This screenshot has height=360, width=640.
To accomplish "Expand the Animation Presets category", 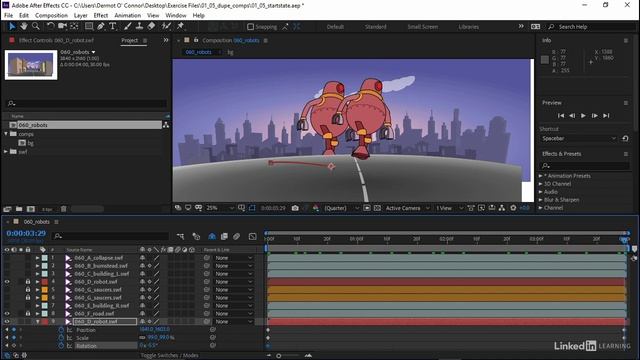I will [x=540, y=176].
